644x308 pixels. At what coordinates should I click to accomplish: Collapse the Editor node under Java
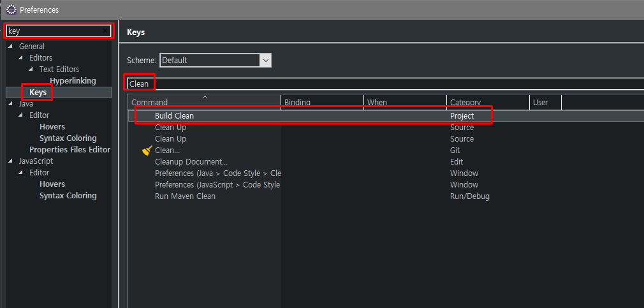coord(20,115)
